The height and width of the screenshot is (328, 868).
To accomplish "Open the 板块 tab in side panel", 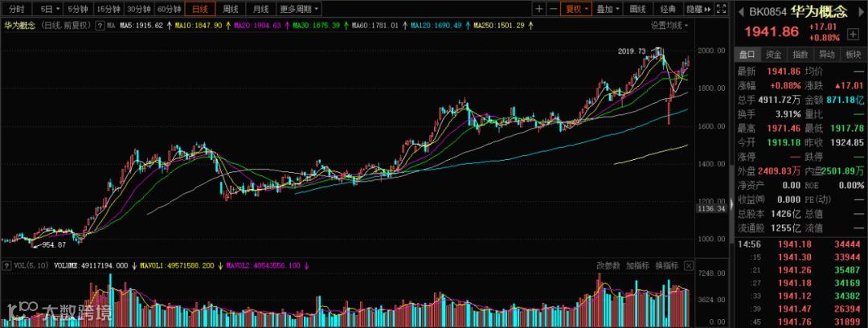I will (x=853, y=55).
